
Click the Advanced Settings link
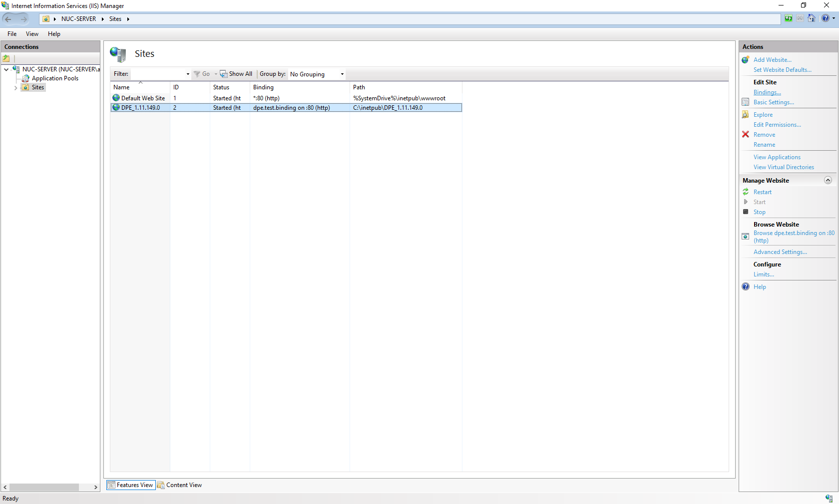pos(780,252)
